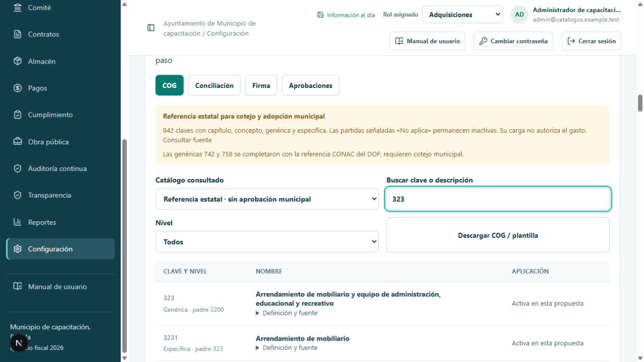Click the Manual de usuario sidebar book icon
Image resolution: width=644 pixels, height=362 pixels.
[18, 287]
